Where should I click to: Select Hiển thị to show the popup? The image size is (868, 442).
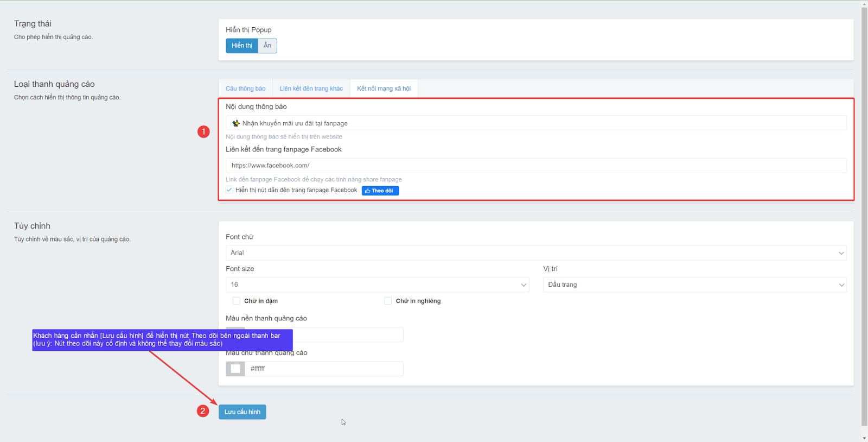point(241,46)
